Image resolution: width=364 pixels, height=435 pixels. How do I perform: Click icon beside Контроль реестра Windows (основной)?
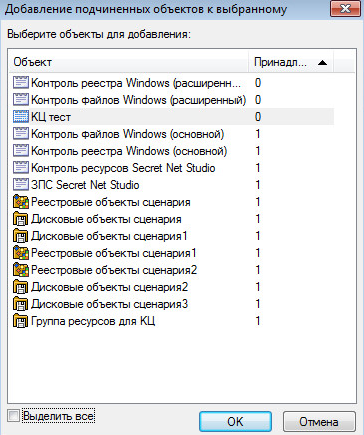(21, 151)
